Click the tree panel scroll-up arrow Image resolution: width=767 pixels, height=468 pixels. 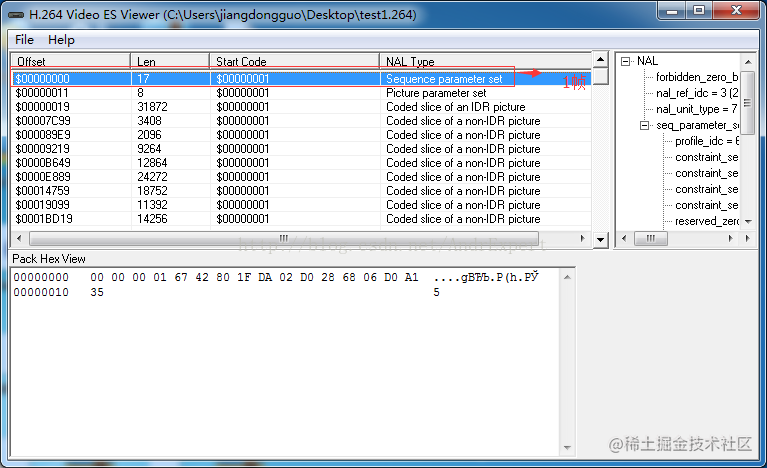coord(747,62)
